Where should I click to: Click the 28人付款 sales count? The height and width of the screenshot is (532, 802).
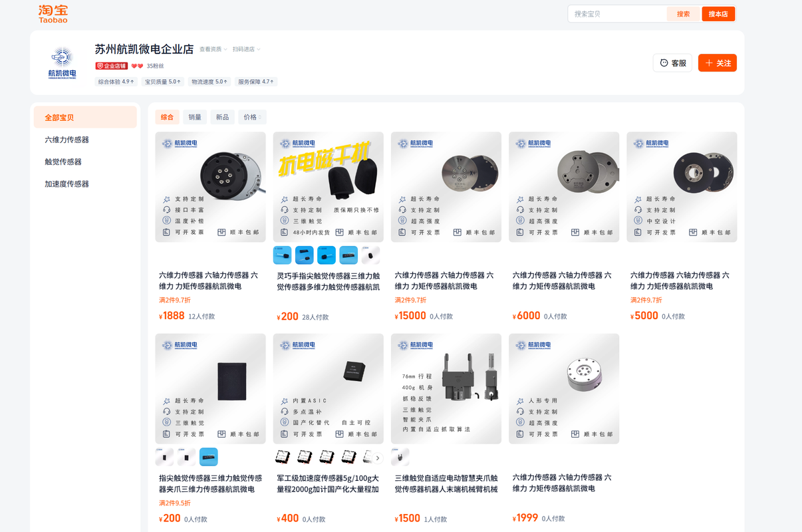(315, 317)
